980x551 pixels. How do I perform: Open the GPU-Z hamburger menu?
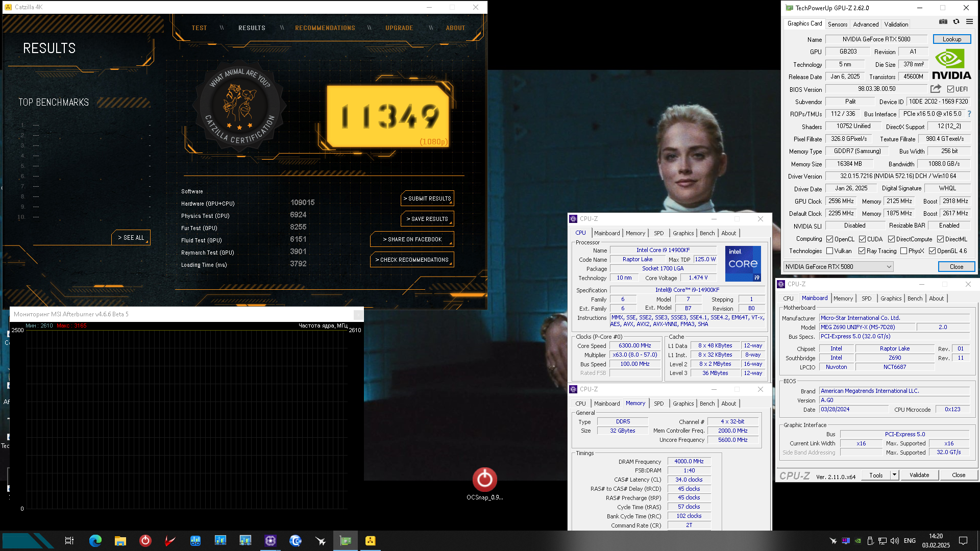(969, 22)
